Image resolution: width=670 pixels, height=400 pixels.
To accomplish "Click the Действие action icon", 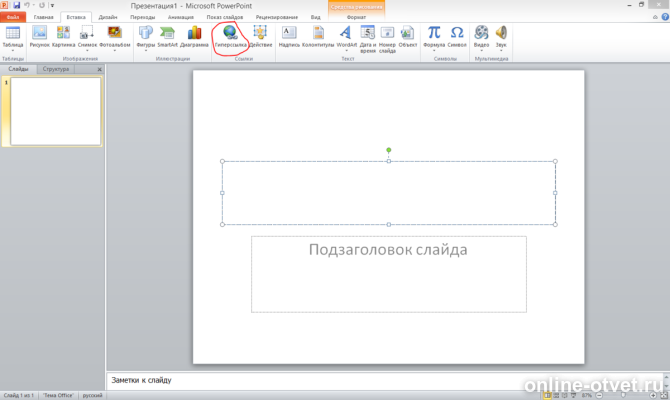I will coord(260,33).
